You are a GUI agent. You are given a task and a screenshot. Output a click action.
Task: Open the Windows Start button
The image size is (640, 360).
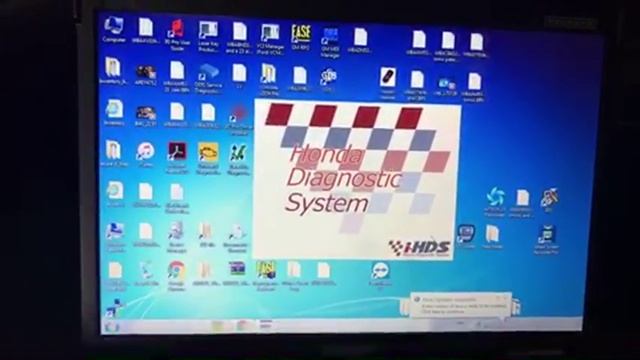tap(111, 327)
